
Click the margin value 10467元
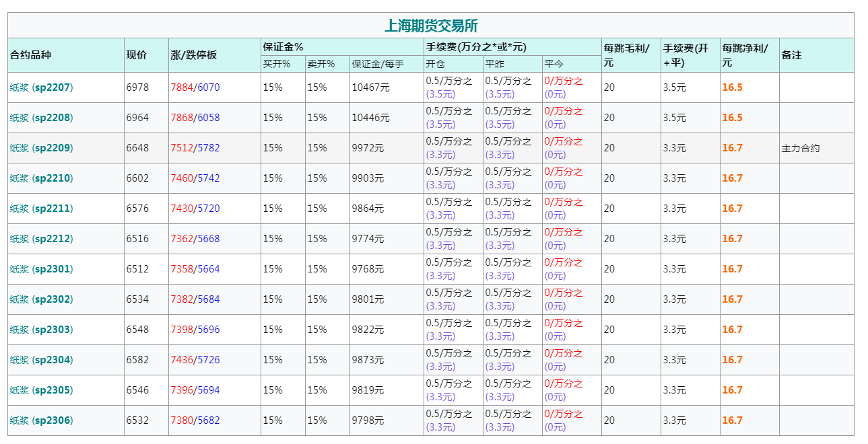(x=370, y=87)
